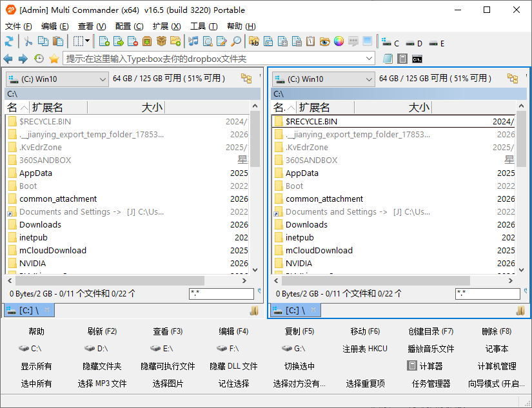Viewport: 532px width, 408px height.
Task: Click the folder size kb icon
Action: [254, 41]
